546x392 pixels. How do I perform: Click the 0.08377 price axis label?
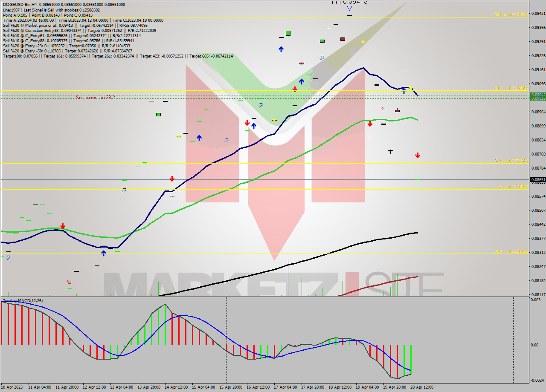[539, 238]
